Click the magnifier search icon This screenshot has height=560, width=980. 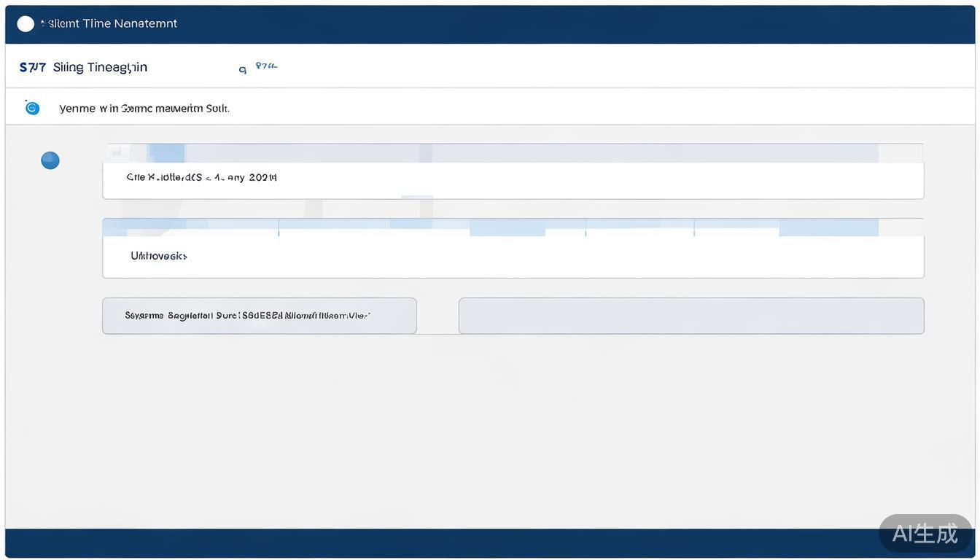point(243,70)
